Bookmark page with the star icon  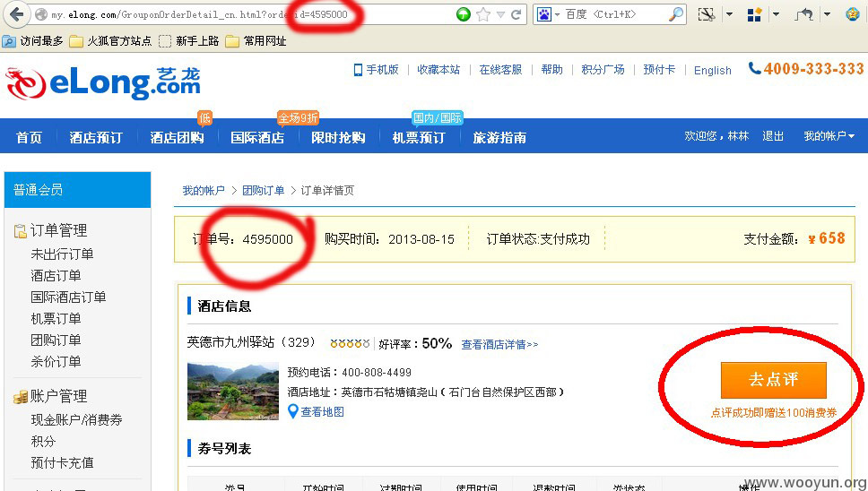(x=483, y=14)
